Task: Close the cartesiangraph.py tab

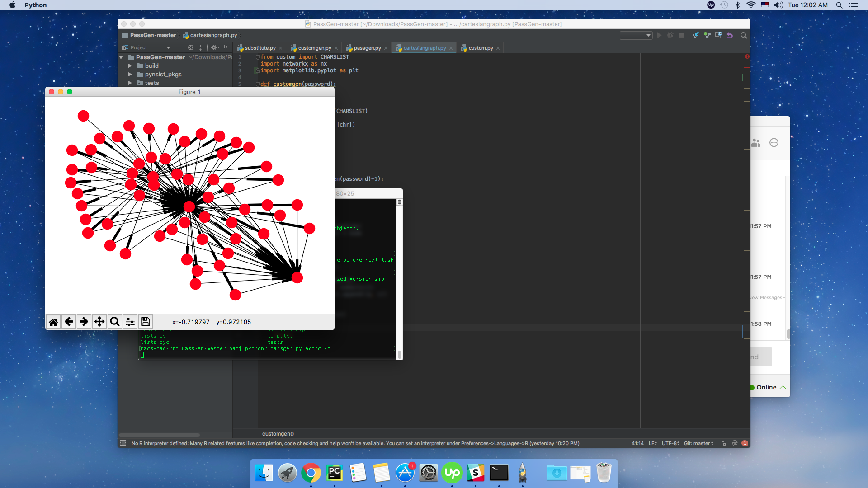Action: pyautogui.click(x=451, y=48)
